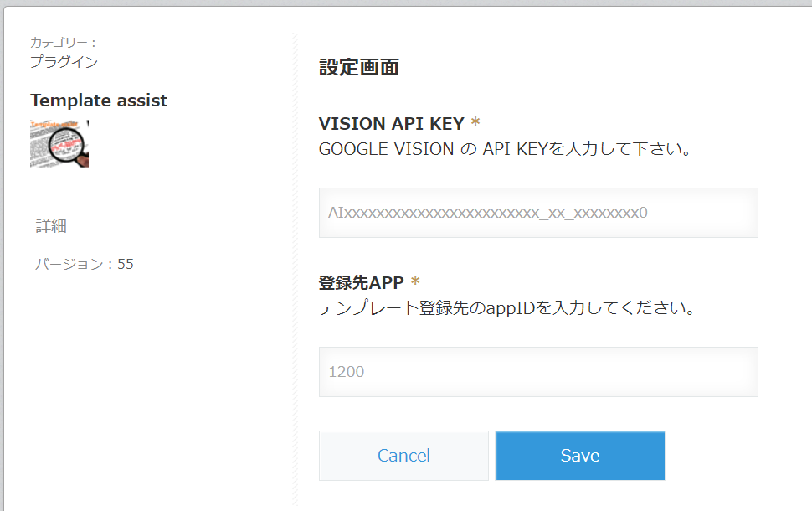The height and width of the screenshot is (511, 812).
Task: Click the バージョン：55 version text
Action: (84, 265)
